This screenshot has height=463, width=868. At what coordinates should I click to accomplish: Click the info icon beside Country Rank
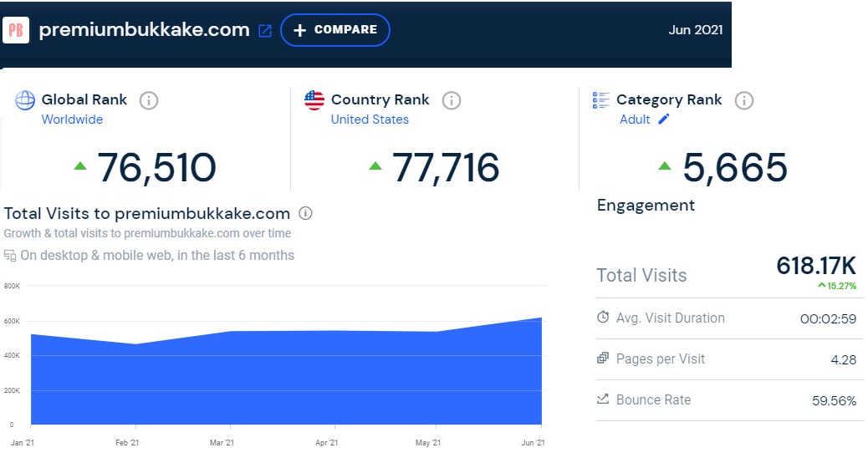coord(451,100)
